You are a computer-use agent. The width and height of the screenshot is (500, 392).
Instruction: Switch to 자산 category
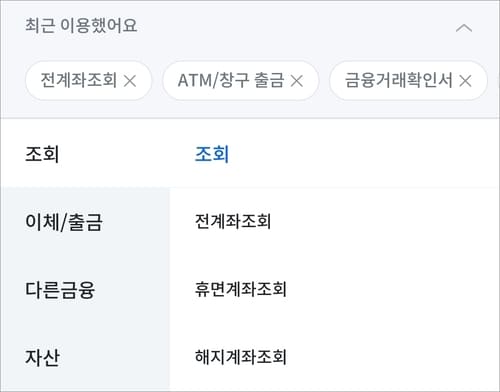[x=42, y=357]
